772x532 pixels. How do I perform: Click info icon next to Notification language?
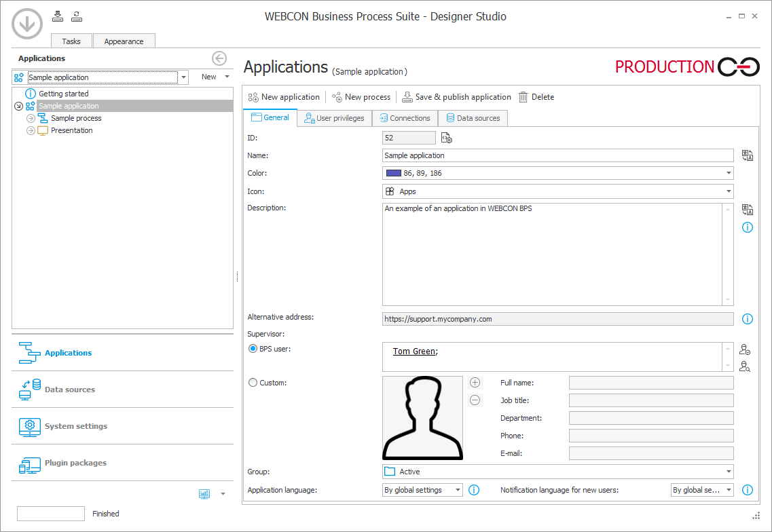(x=748, y=490)
